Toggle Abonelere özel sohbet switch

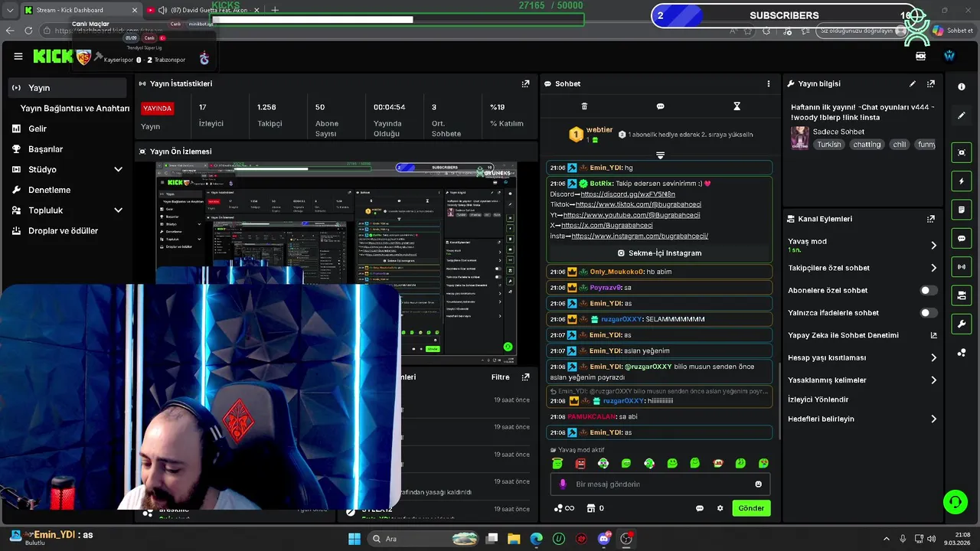pos(928,291)
